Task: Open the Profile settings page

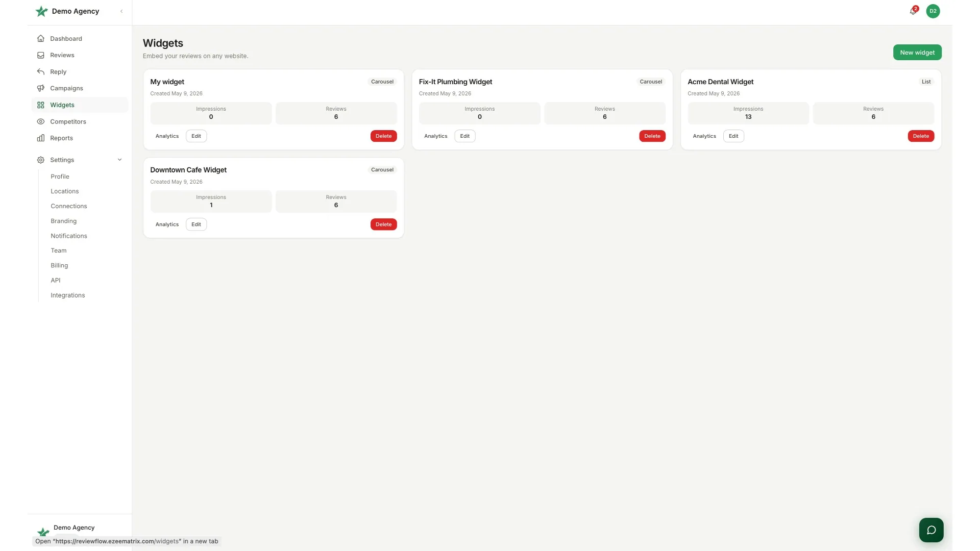Action: (x=60, y=177)
